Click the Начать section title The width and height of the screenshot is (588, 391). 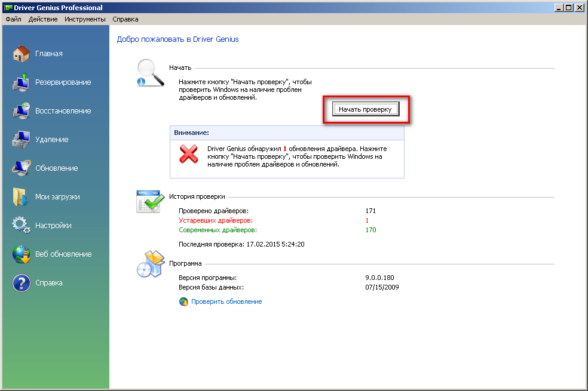(x=180, y=68)
